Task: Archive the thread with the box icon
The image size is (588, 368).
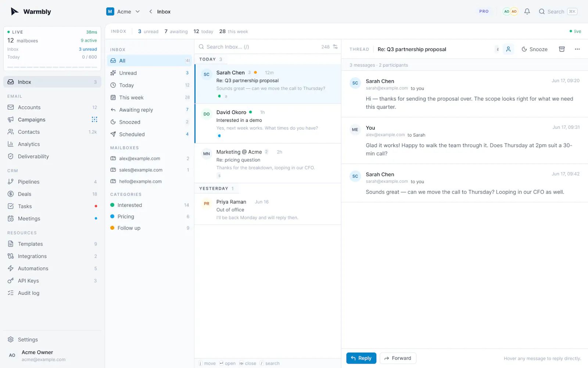Action: (562, 49)
